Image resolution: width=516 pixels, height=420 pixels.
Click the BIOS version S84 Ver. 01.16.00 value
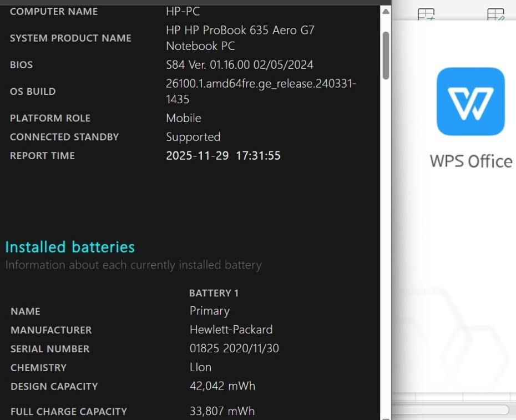click(240, 65)
